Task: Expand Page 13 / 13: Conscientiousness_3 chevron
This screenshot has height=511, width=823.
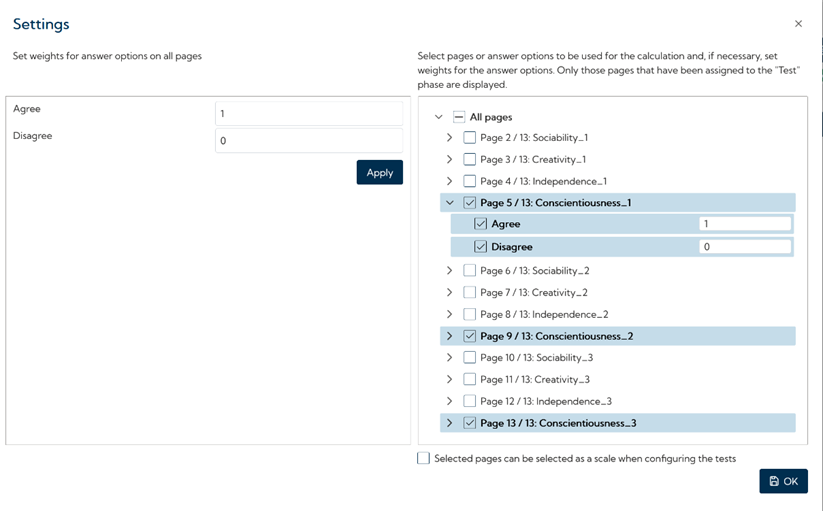Action: 449,423
